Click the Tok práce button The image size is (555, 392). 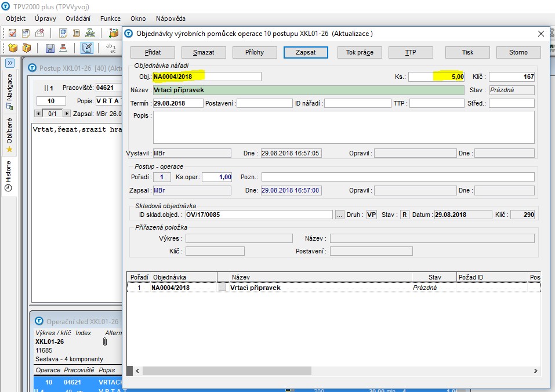tap(360, 52)
